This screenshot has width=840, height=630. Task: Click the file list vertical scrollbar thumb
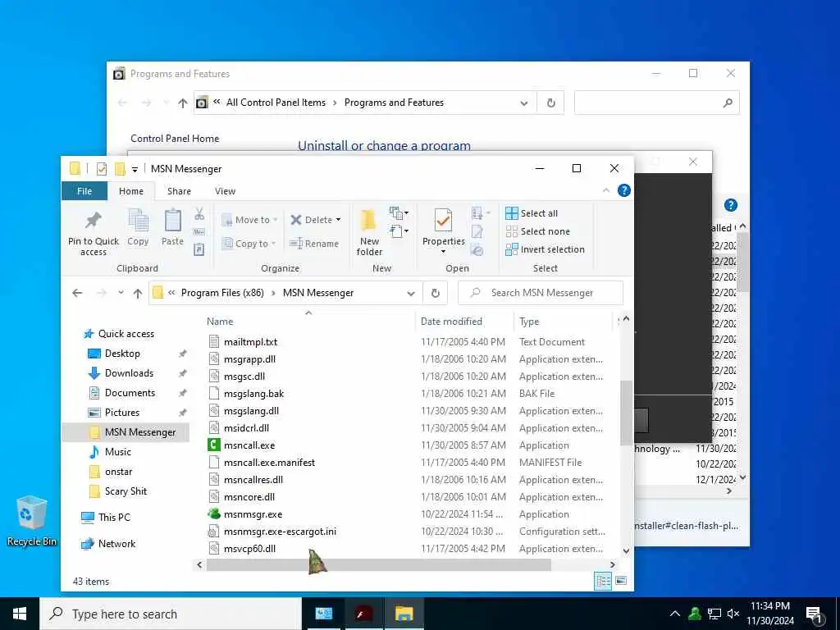(x=626, y=413)
